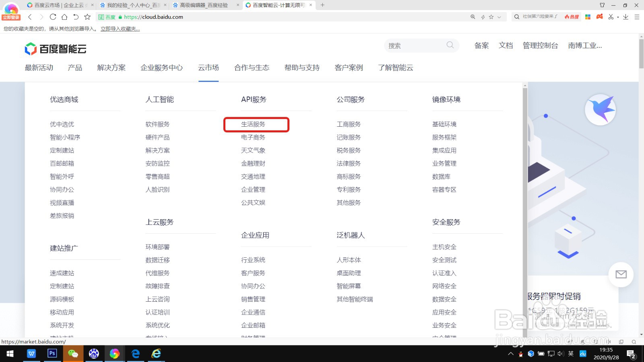Click the restore closed tab icon
The width and height of the screenshot is (644, 362).
click(76, 17)
